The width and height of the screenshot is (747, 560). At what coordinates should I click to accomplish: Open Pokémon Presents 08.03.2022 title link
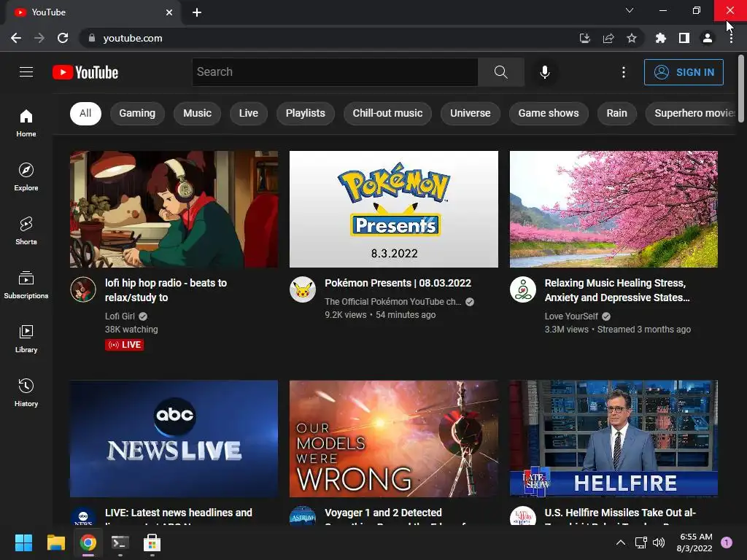click(x=398, y=283)
